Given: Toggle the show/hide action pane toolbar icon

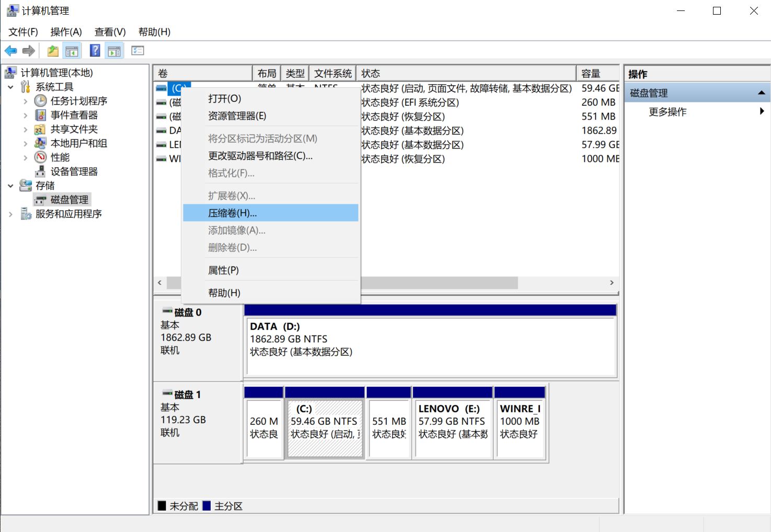Looking at the screenshot, I should (x=114, y=51).
